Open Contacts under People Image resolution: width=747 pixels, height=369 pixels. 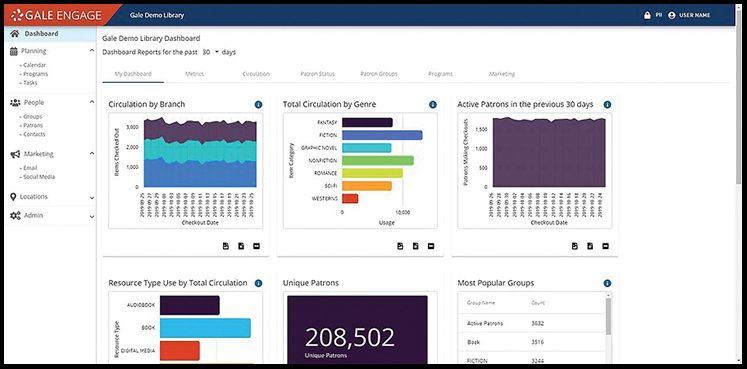click(x=34, y=134)
